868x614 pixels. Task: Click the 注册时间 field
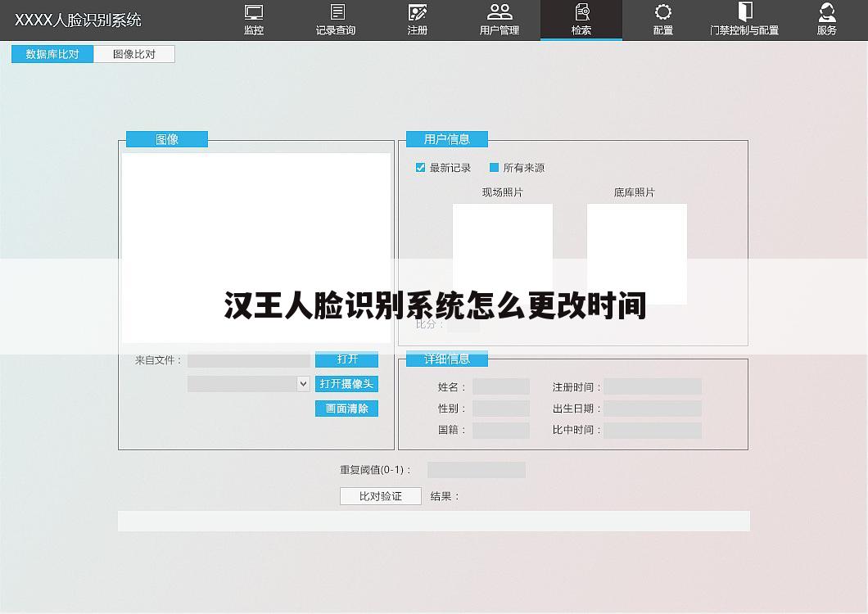point(653,386)
